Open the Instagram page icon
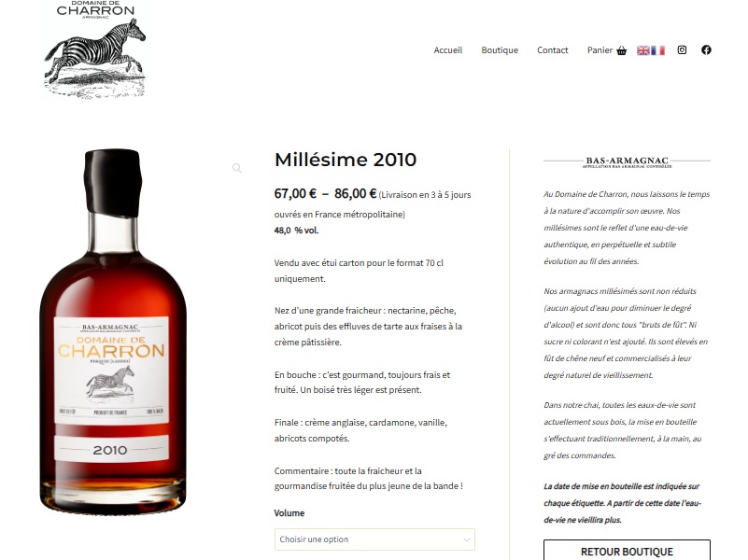The image size is (748, 560). [683, 50]
